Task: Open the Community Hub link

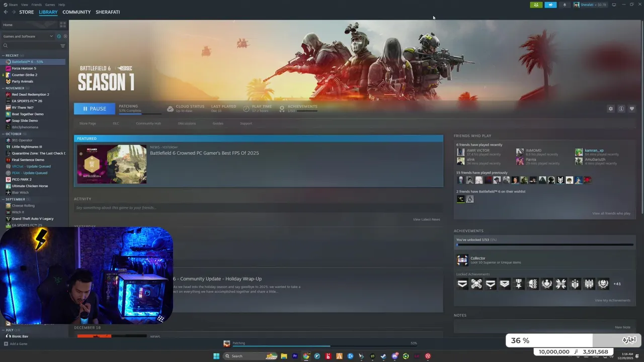Action: [148, 123]
